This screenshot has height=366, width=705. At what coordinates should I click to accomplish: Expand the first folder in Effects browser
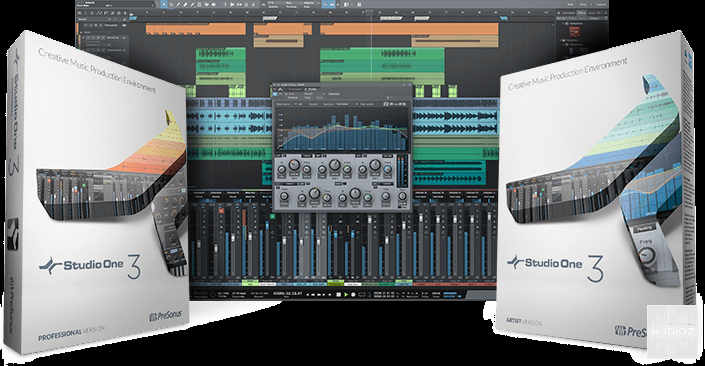(x=563, y=23)
